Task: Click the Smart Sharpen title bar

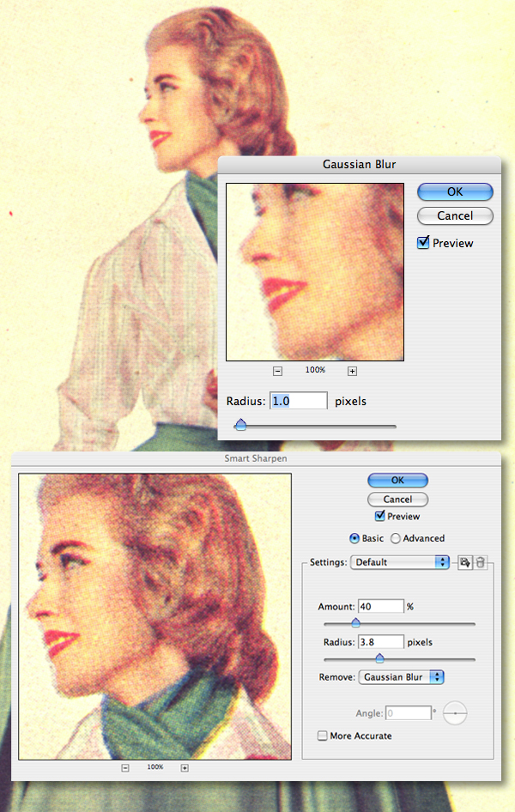Action: (x=256, y=458)
